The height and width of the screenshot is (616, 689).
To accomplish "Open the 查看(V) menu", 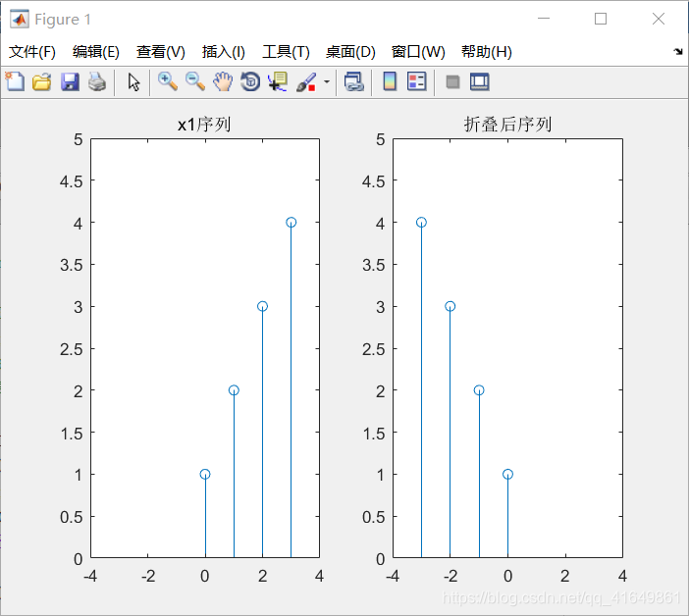I will (160, 52).
